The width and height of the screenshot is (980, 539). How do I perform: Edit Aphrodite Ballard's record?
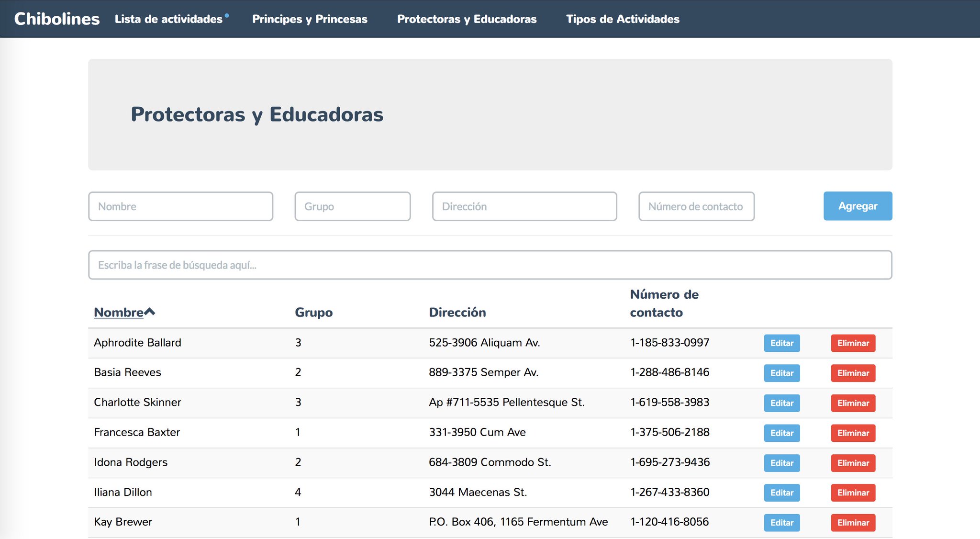point(781,343)
